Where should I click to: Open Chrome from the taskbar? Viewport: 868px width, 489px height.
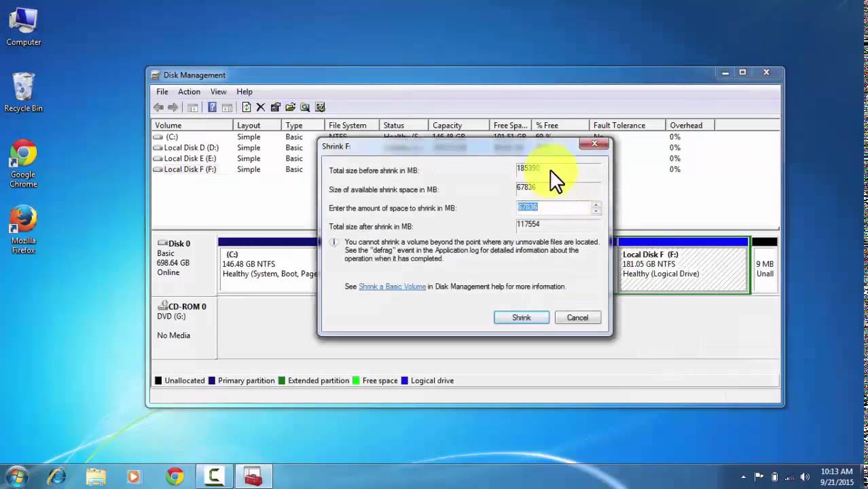point(175,476)
